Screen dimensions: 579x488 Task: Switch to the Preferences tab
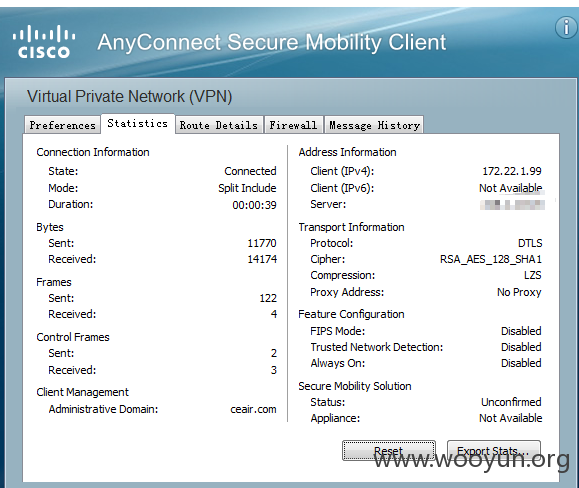tap(62, 125)
